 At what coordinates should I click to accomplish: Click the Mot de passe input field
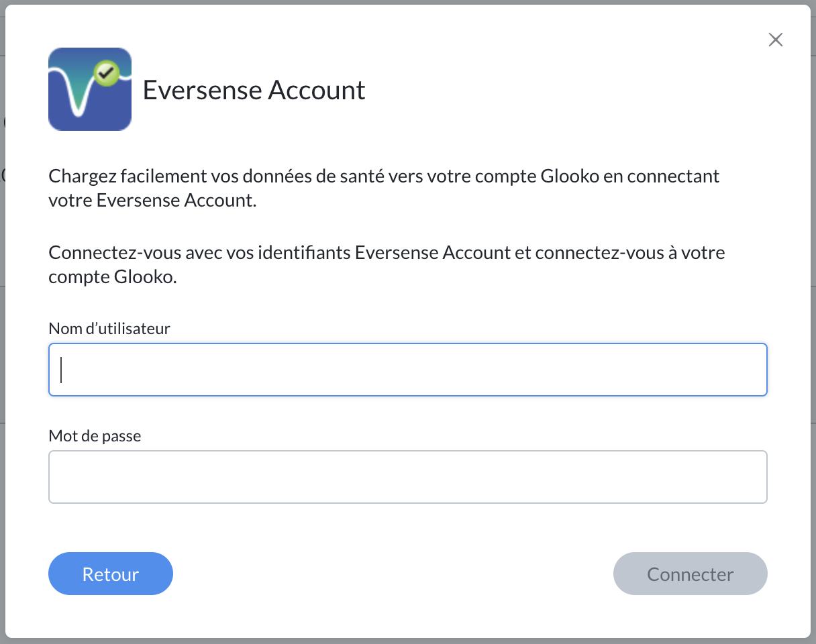pos(408,477)
